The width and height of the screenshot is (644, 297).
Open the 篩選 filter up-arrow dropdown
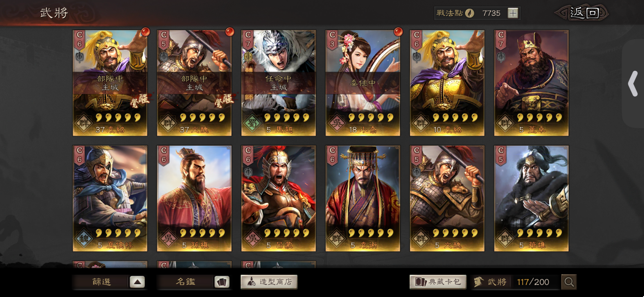[137, 282]
